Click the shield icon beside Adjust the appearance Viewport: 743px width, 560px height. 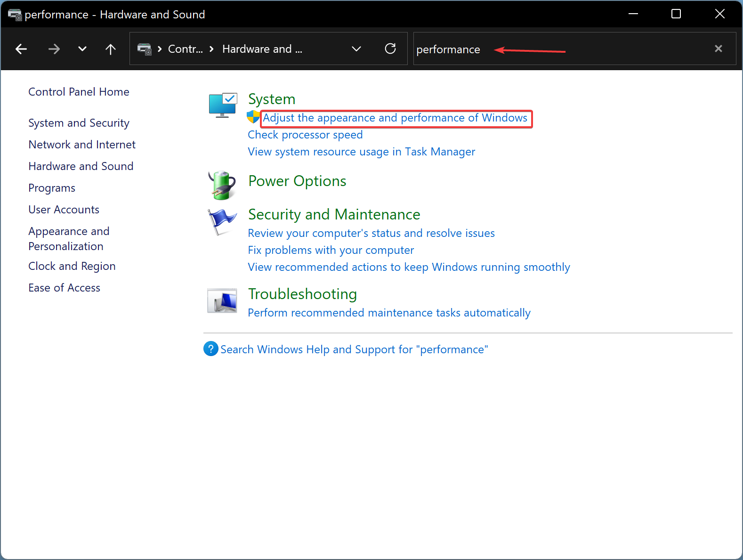pyautogui.click(x=253, y=117)
